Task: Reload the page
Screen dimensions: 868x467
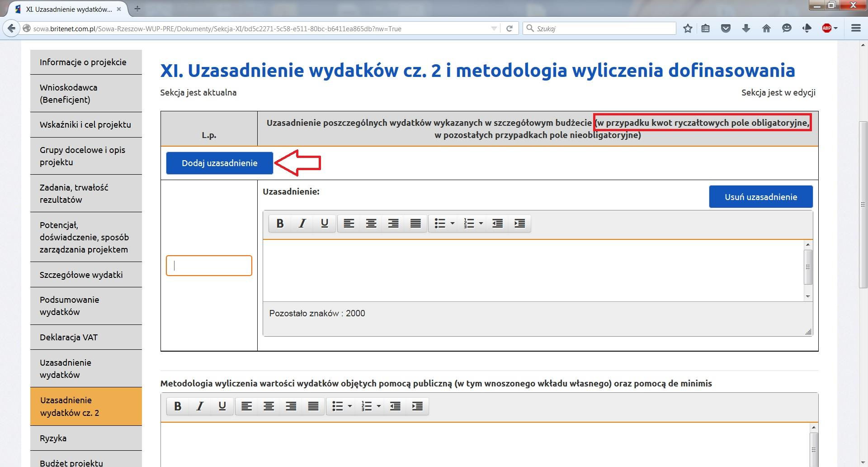Action: tap(509, 29)
